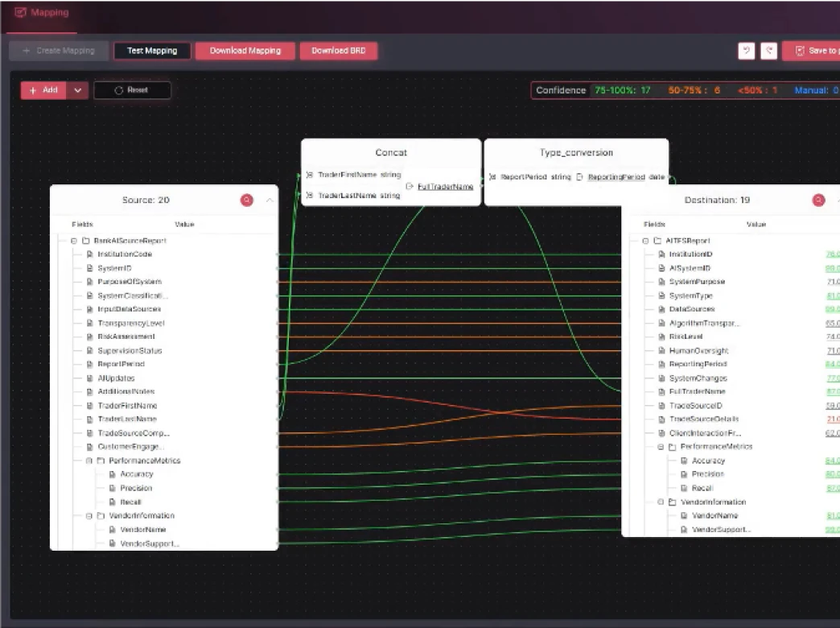840x628 pixels.
Task: Collapse the PerformanceMetrics group in Source
Action: pos(89,460)
